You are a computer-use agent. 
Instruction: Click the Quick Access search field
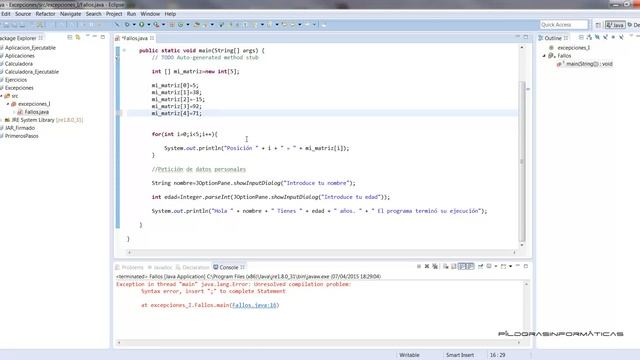tap(564, 25)
